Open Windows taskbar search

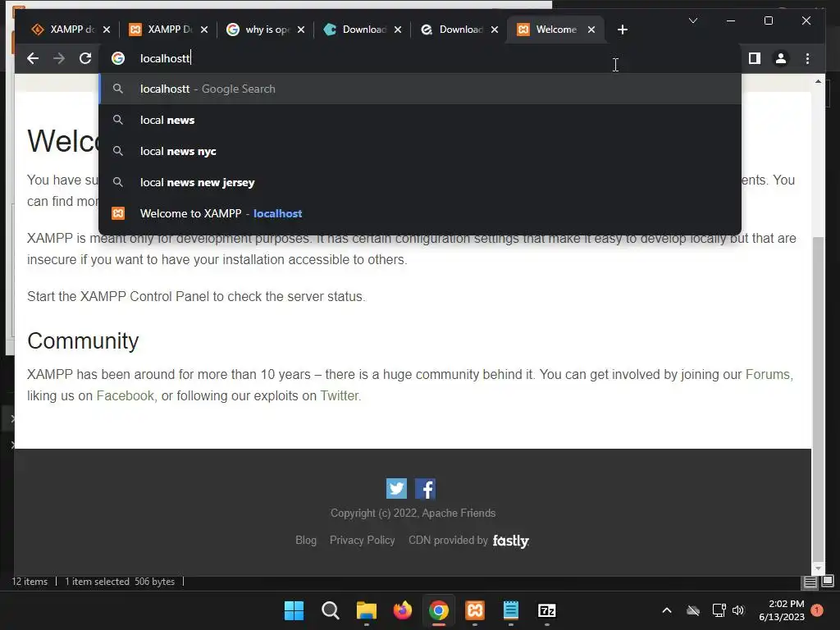[x=330, y=610]
